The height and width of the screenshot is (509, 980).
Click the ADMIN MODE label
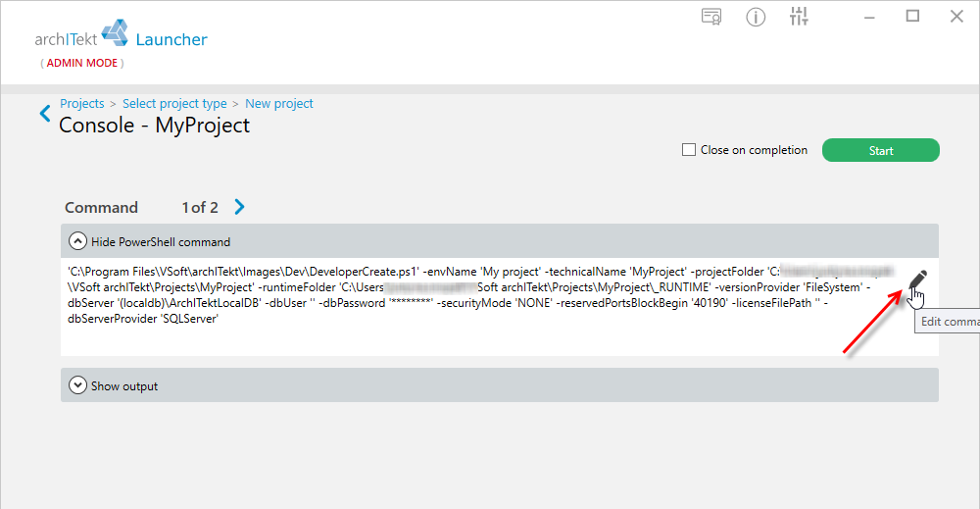(x=82, y=63)
